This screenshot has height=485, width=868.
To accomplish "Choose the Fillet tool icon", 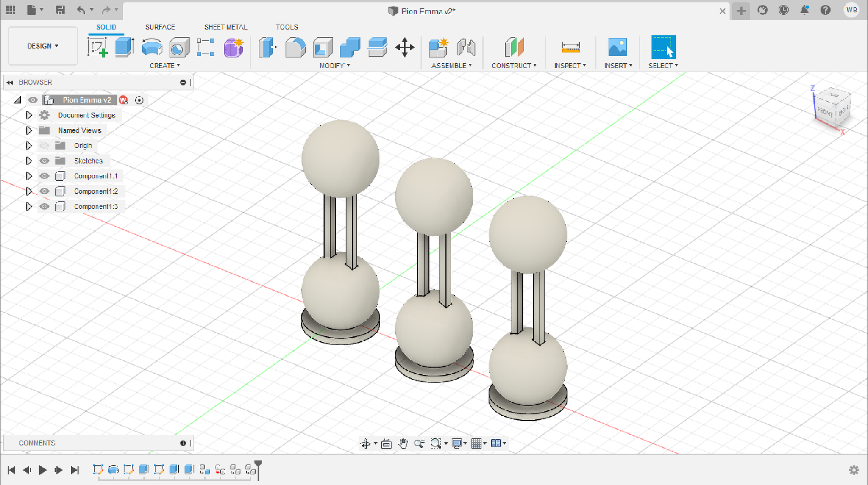I will [295, 47].
